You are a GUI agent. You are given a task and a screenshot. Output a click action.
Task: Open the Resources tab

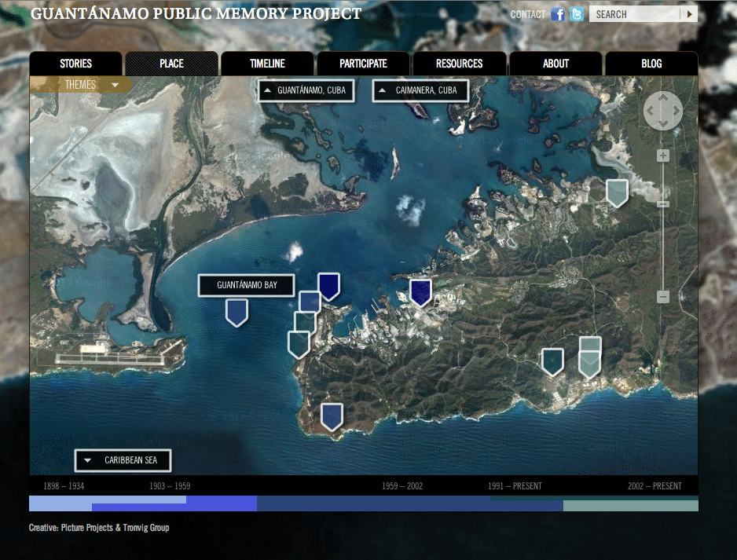(459, 64)
